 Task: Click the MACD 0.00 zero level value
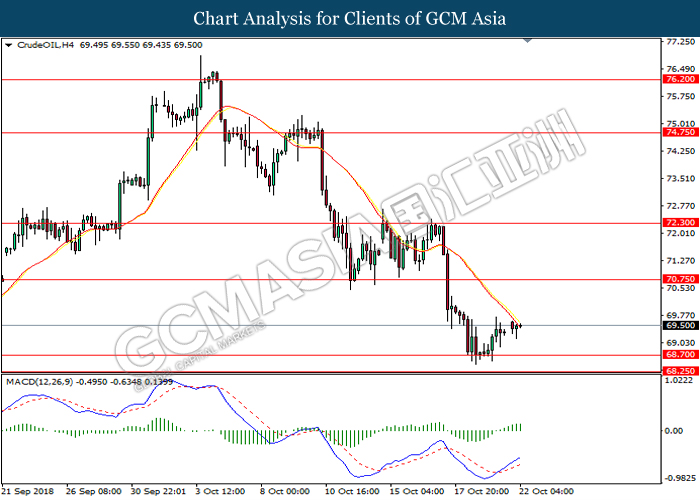tap(674, 431)
